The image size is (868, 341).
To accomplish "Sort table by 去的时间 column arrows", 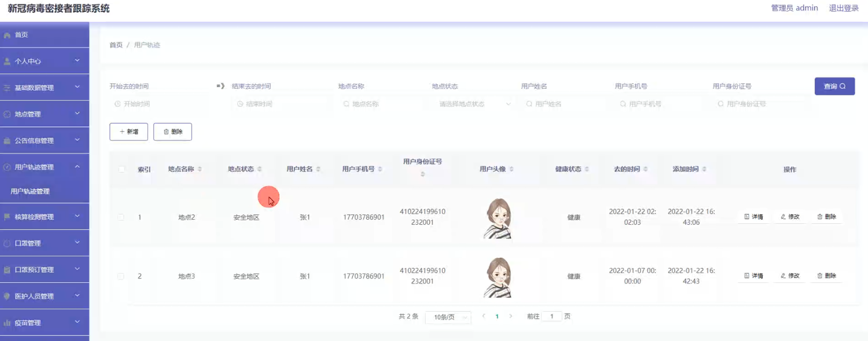I will 646,169.
